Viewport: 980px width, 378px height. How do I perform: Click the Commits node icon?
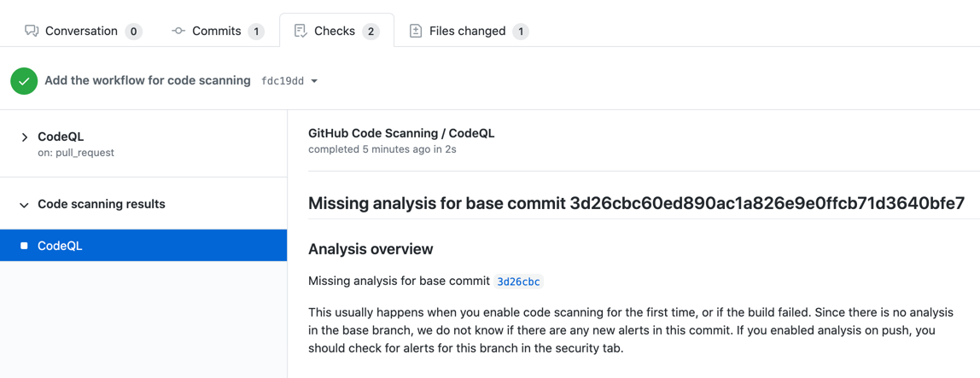(x=178, y=31)
